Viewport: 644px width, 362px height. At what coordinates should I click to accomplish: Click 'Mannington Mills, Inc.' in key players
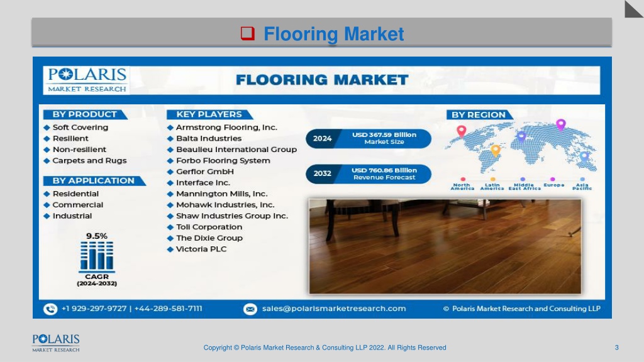tap(222, 194)
